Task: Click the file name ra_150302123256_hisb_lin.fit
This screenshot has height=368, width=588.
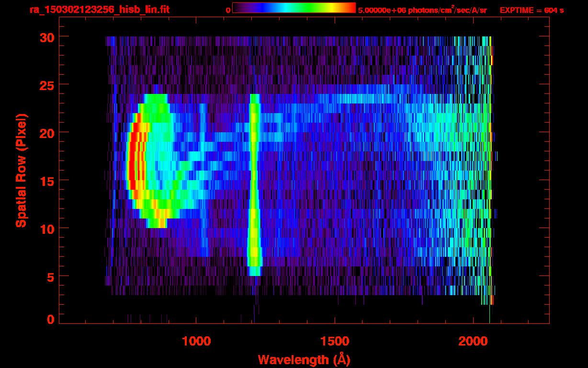Action: click(x=99, y=10)
